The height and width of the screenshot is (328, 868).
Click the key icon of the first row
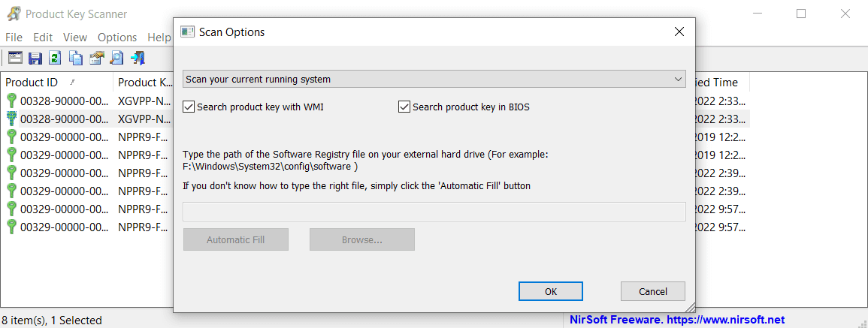tap(11, 101)
